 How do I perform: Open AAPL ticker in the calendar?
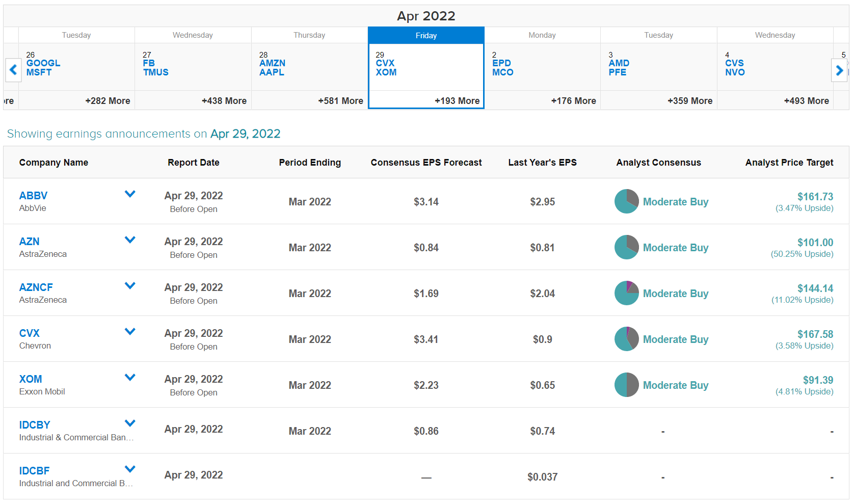(272, 72)
